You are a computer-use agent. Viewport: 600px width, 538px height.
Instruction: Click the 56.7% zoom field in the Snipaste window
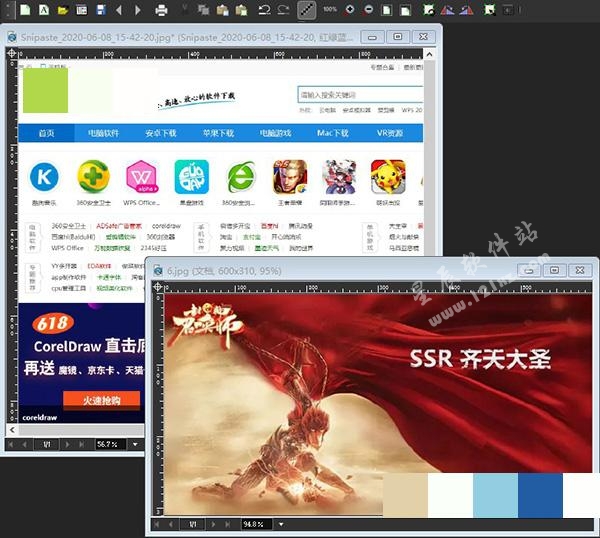tap(111, 445)
